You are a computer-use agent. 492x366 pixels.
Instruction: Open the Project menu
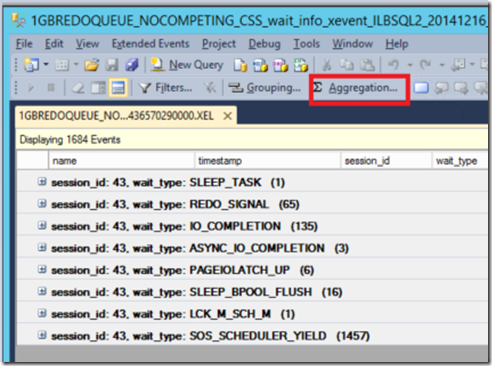coord(219,44)
